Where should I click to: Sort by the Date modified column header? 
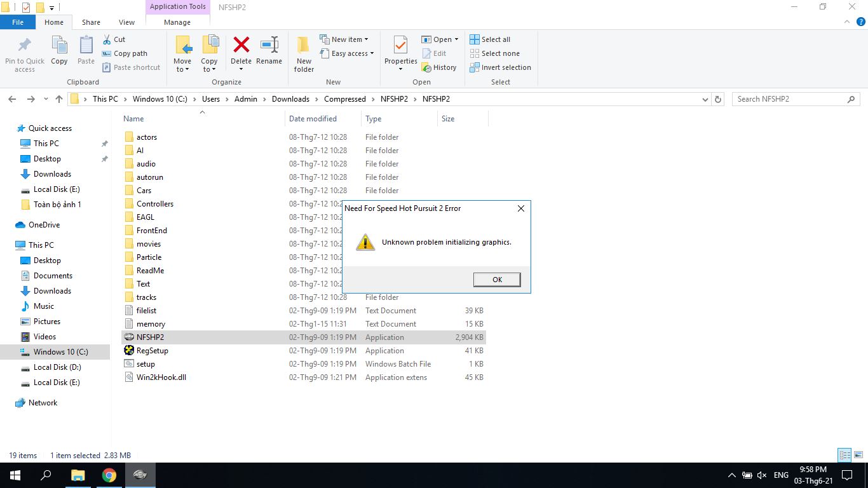[313, 119]
